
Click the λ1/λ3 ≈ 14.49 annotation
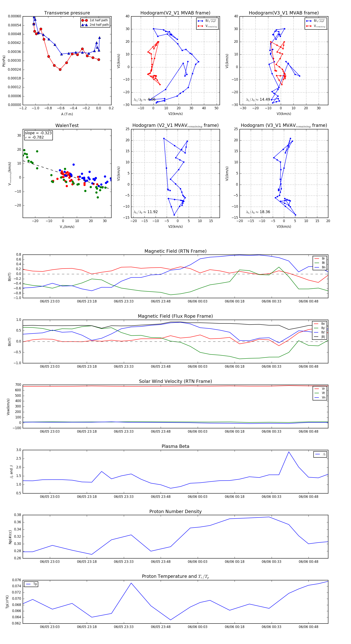[258, 100]
